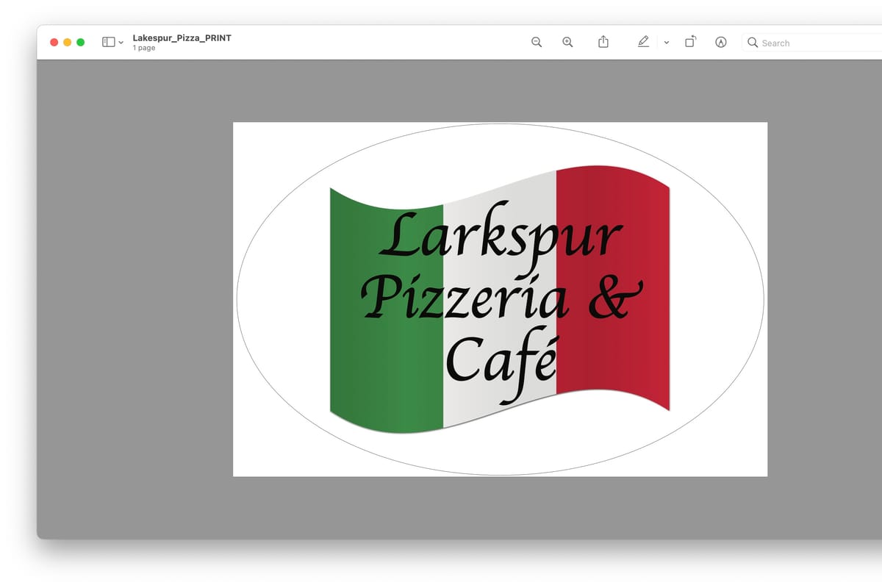Viewport: 882px width, 588px height.
Task: Click the Larkspur Pizzeria logo page
Action: [500, 299]
